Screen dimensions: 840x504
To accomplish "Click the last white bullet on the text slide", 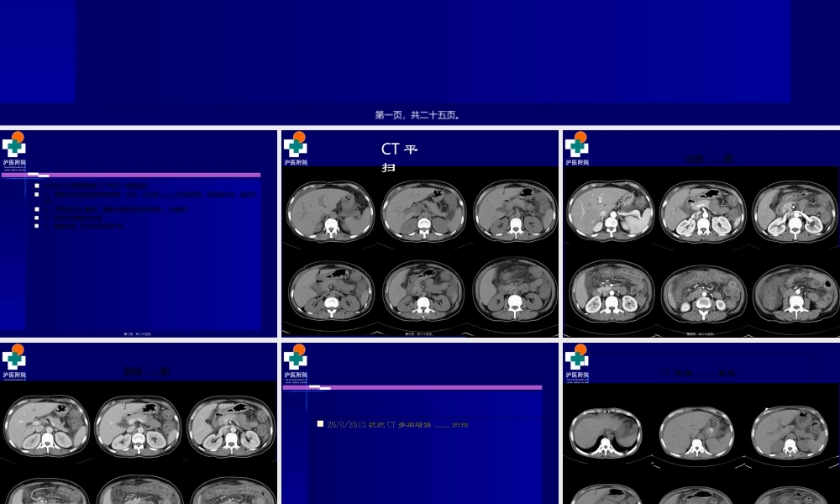I will 37,225.
